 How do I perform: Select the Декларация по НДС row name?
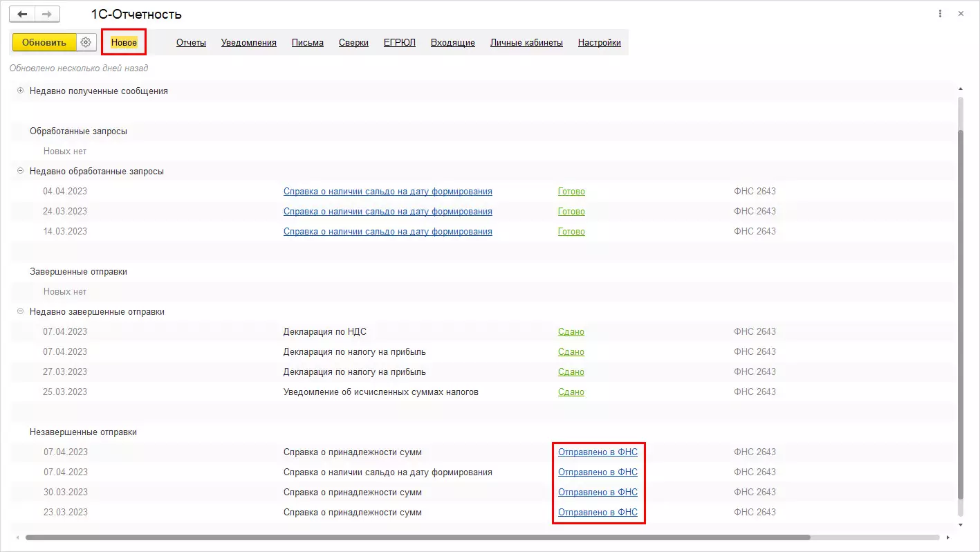coord(325,331)
